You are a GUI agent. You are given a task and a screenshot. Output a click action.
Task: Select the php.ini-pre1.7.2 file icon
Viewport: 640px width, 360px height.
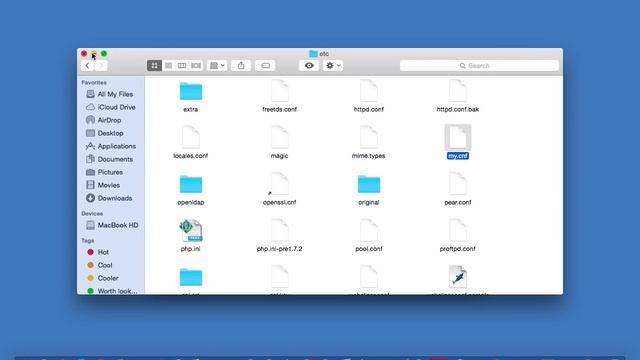point(280,230)
